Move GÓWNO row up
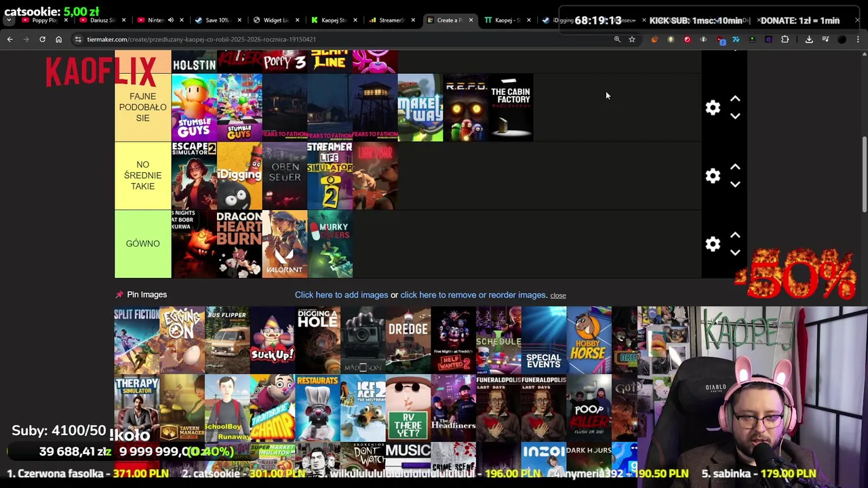Viewport: 868px width, 488px height. (x=735, y=235)
